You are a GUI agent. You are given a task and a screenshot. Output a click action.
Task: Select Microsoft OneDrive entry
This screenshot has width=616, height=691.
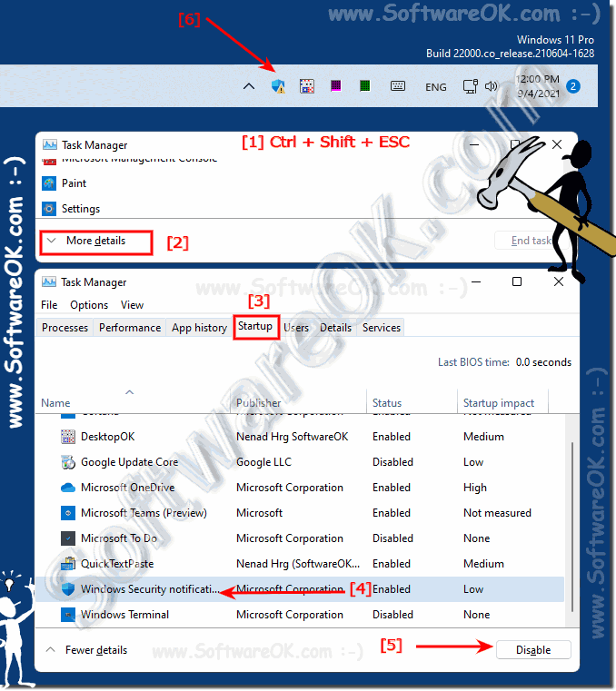(x=300, y=488)
